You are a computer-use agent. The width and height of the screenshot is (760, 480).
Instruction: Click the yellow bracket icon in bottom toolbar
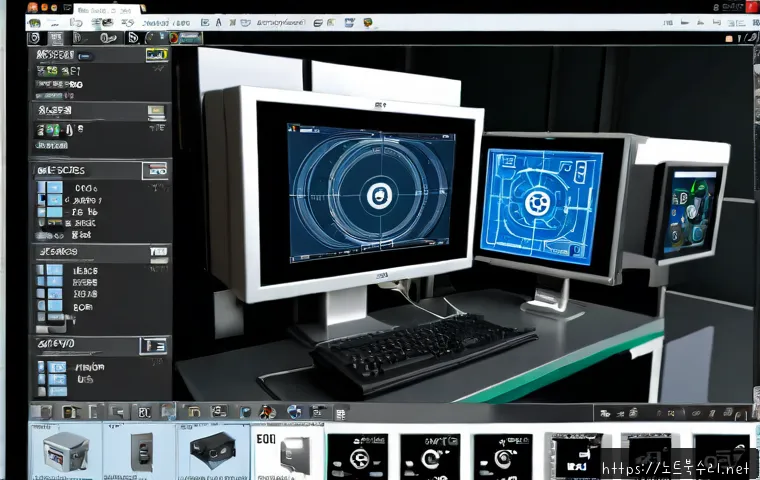[194, 412]
